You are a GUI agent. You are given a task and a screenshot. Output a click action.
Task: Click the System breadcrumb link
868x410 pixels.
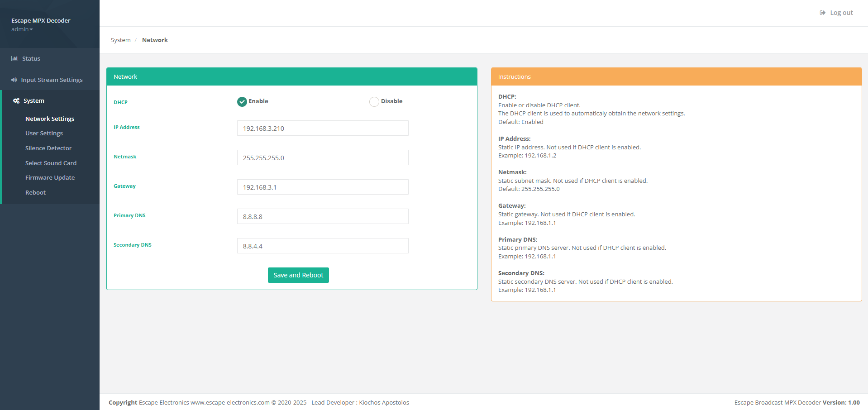(x=120, y=40)
